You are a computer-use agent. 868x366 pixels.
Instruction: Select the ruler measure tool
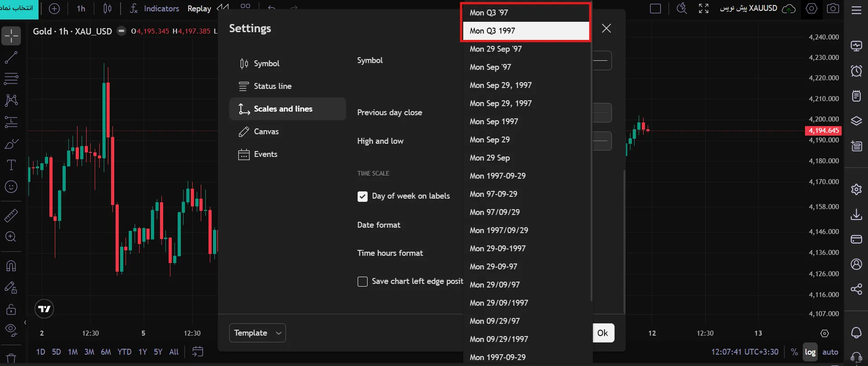coord(11,215)
